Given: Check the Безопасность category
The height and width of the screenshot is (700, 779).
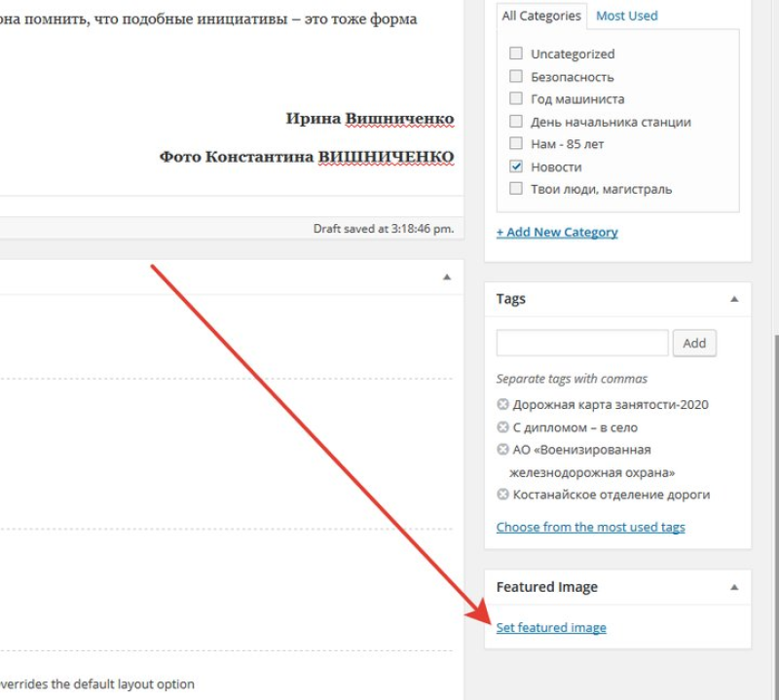Looking at the screenshot, I should tap(516, 76).
